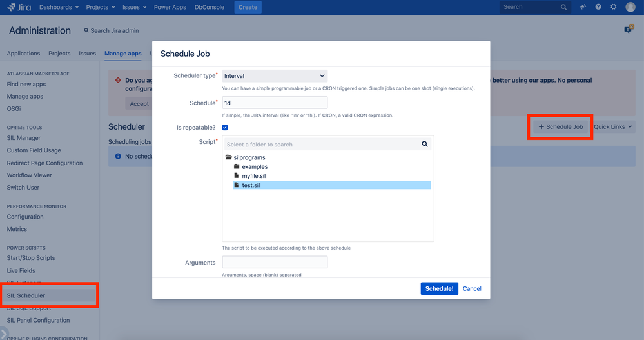Viewport: 644px width, 340px height.
Task: Open the settings gear icon in header
Action: pos(613,7)
